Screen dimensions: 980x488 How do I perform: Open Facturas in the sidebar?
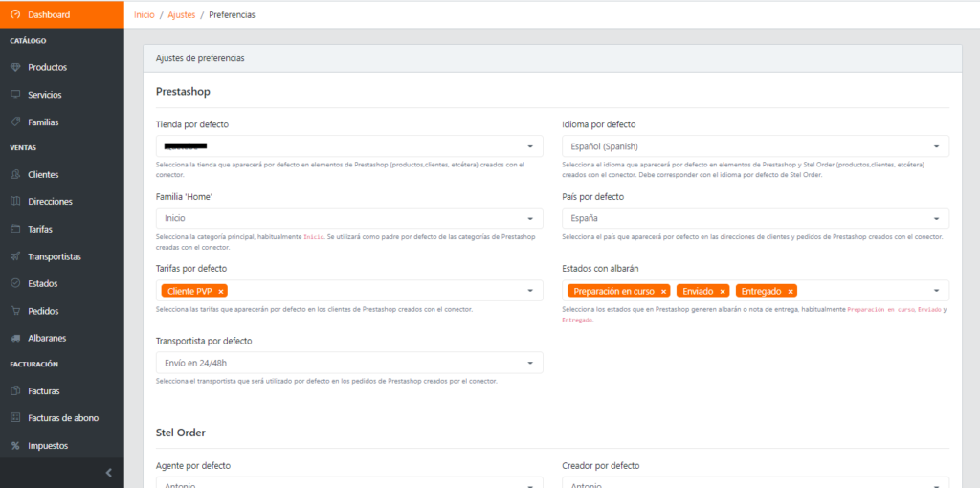click(x=44, y=390)
